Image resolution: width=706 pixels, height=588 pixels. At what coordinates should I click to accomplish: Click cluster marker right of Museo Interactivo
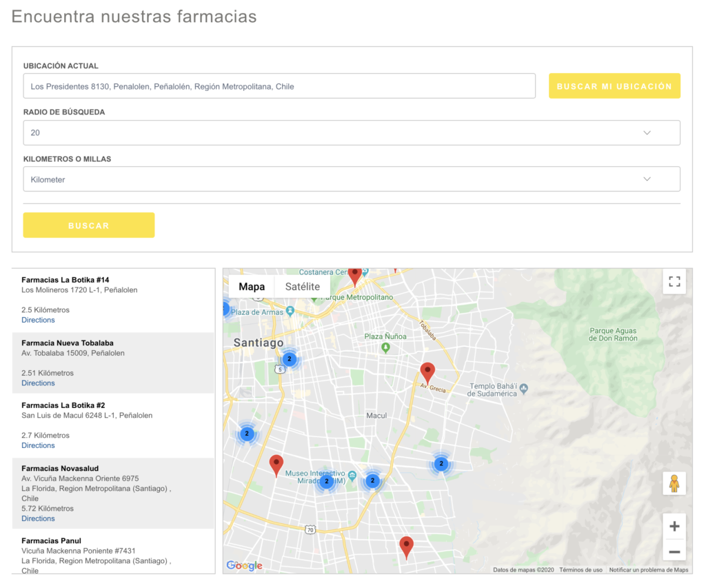point(372,480)
